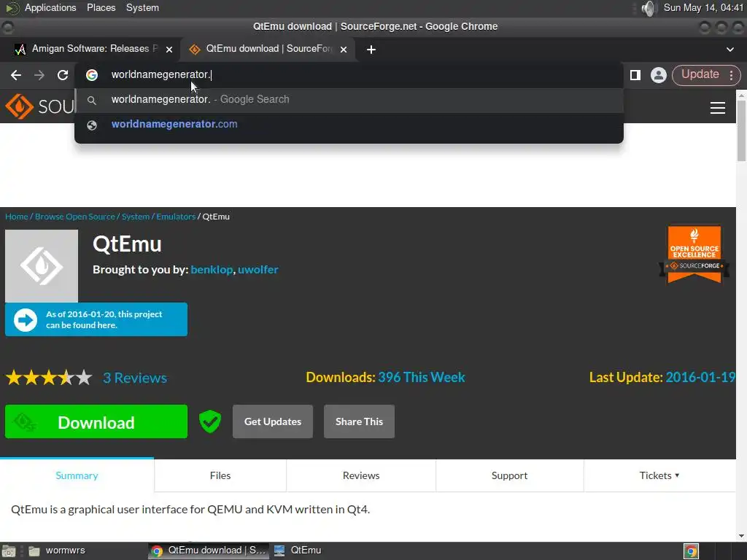This screenshot has width=747, height=560.
Task: Click the Get Updates button
Action: [x=273, y=421]
